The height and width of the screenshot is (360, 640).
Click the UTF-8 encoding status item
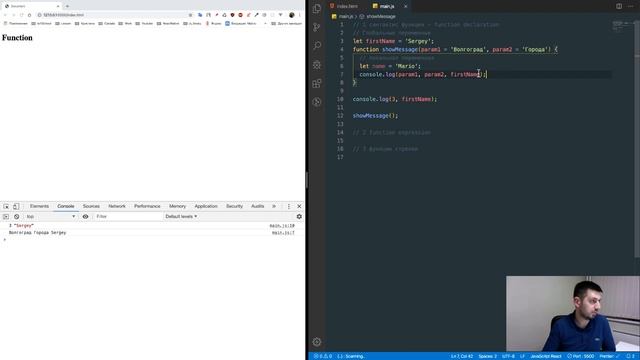coord(508,356)
